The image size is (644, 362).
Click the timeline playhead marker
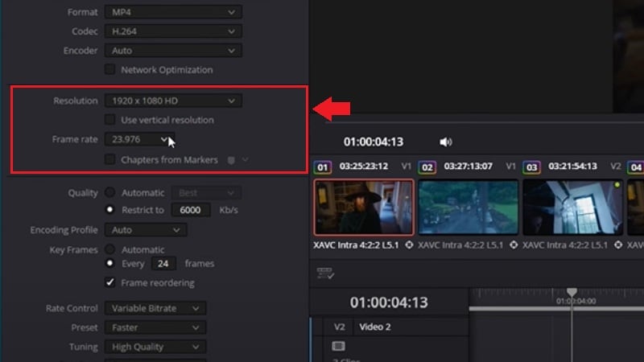[572, 292]
